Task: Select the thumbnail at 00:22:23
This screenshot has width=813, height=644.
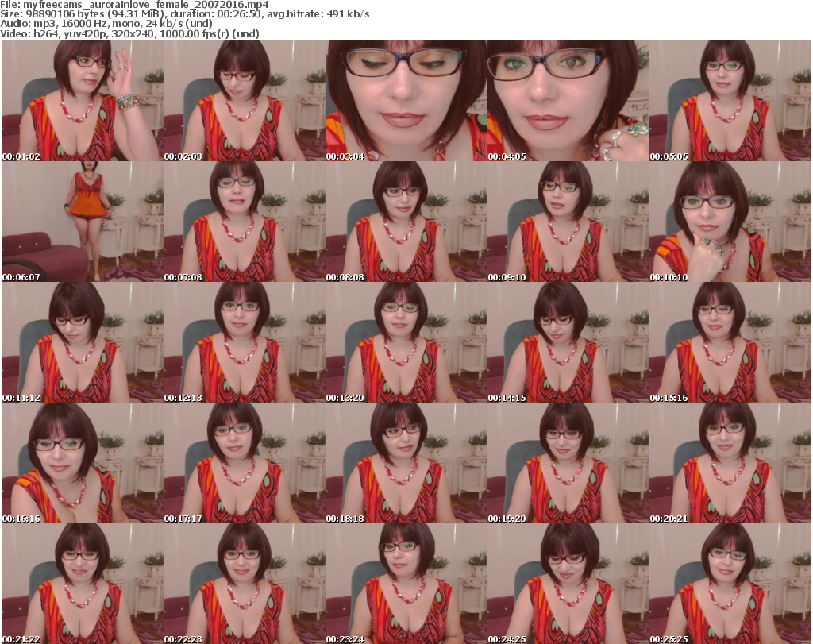Action: (x=245, y=584)
